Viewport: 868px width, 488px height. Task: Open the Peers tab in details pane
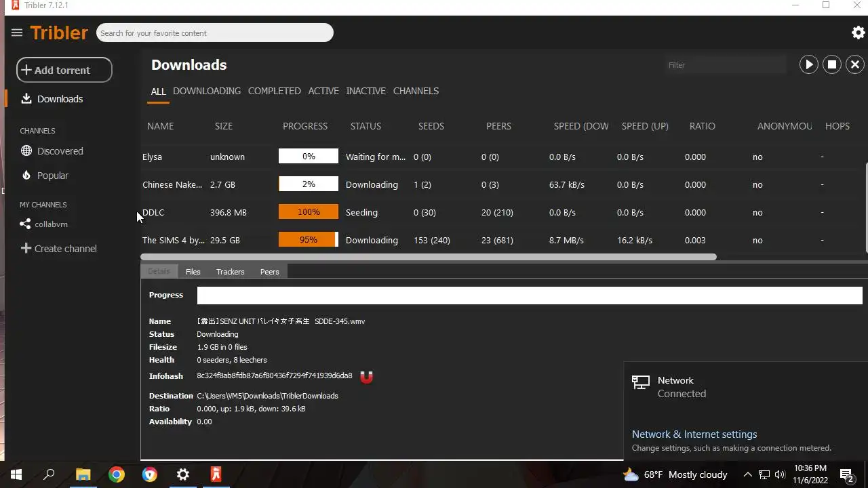[x=270, y=272]
